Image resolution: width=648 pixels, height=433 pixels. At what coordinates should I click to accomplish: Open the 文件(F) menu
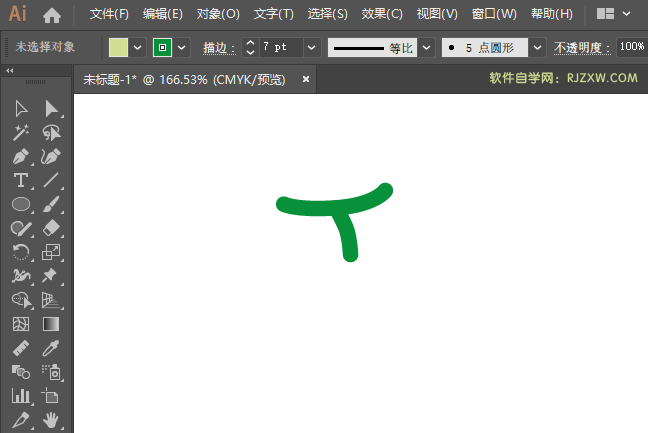click(x=109, y=15)
